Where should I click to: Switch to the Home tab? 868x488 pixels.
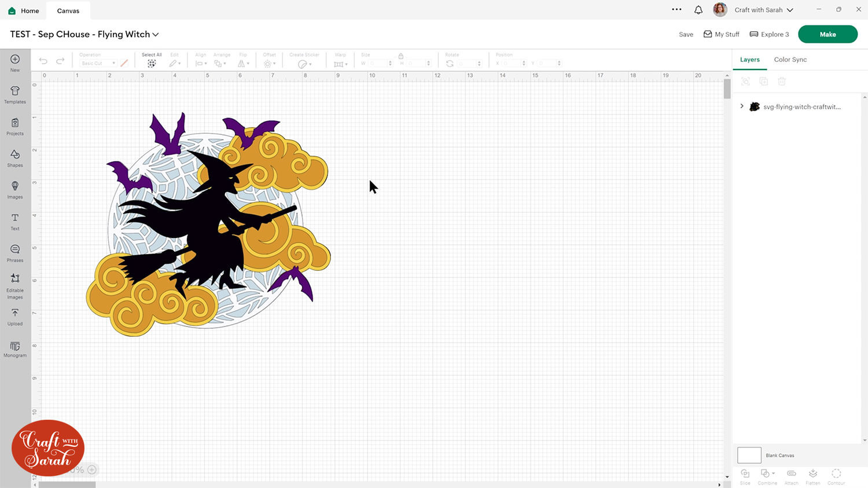tap(24, 10)
